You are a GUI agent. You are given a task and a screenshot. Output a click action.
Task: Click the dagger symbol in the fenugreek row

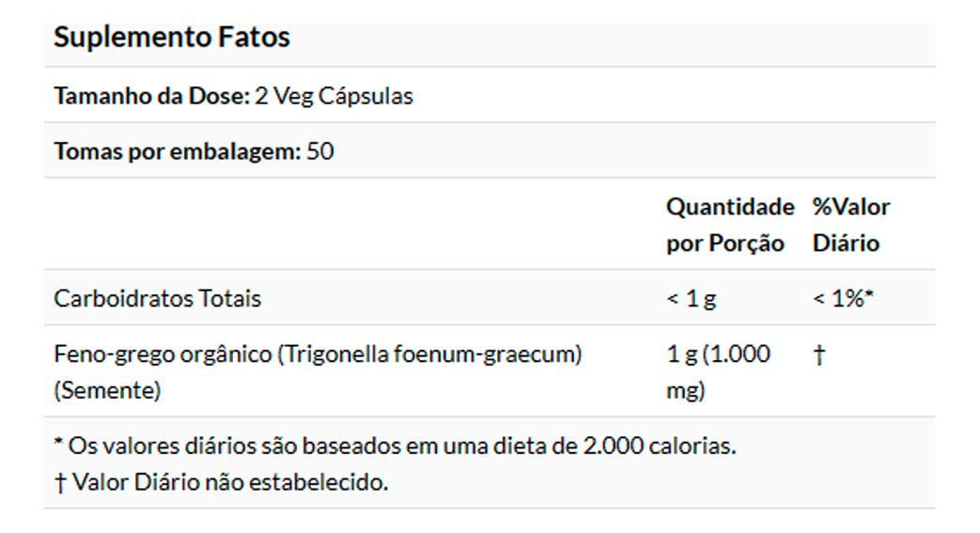818,355
